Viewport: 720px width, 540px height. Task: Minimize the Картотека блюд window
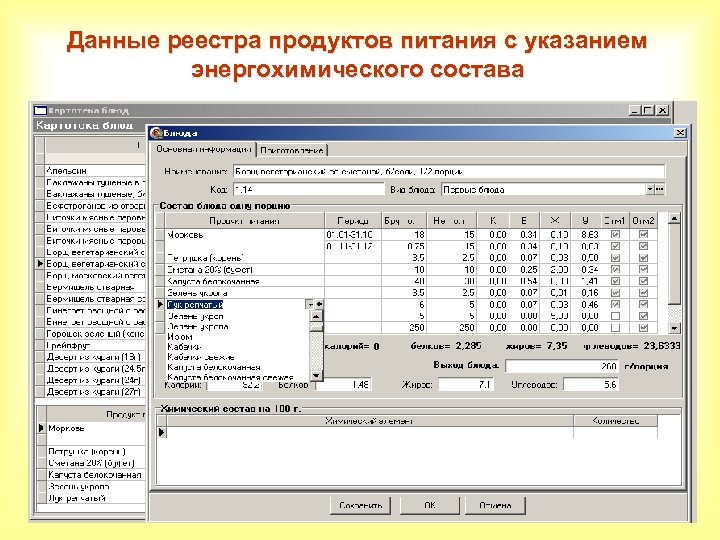(x=635, y=111)
